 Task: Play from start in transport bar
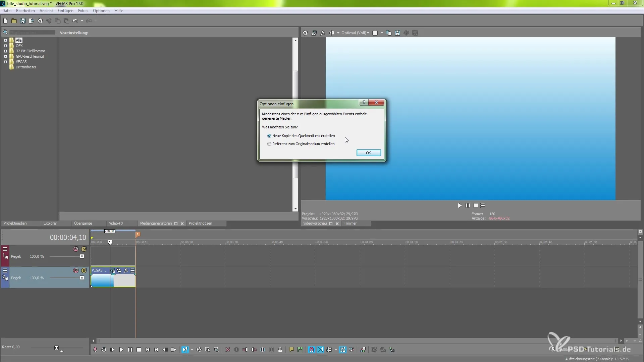[x=113, y=350]
